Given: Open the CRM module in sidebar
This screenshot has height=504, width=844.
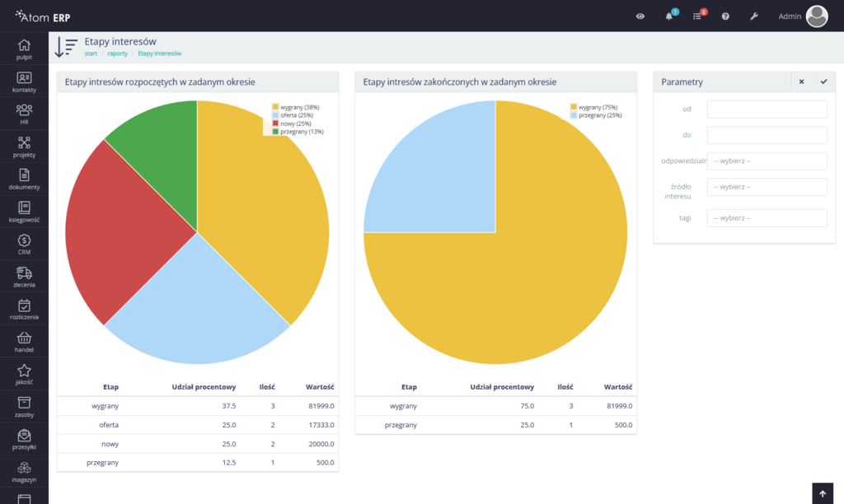Looking at the screenshot, I should (x=24, y=244).
